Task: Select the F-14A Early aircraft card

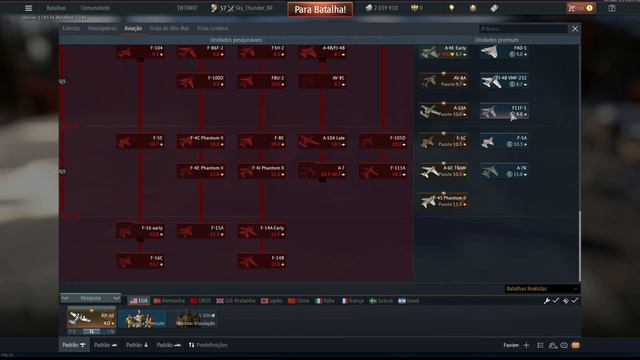Action: click(262, 231)
